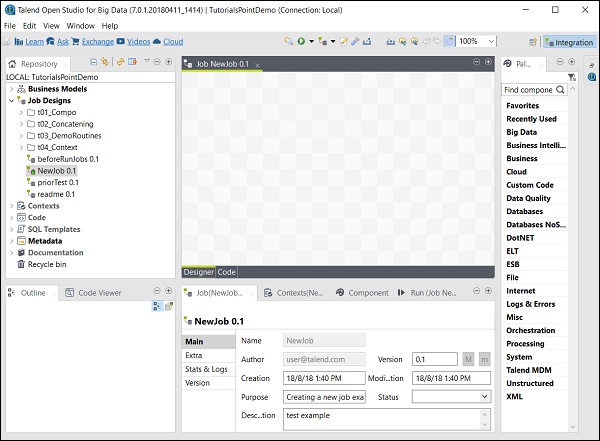This screenshot has width=600, height=441.
Task: Expand the Business Models tree node
Action: [12, 89]
